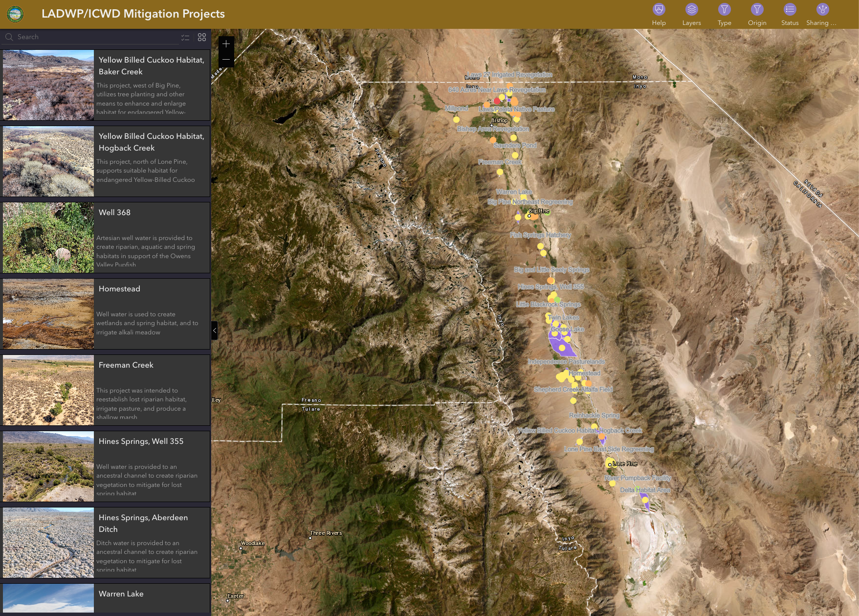Screen dimensions: 859x616
Task: Collapse the project list side panel
Action: 214,330
